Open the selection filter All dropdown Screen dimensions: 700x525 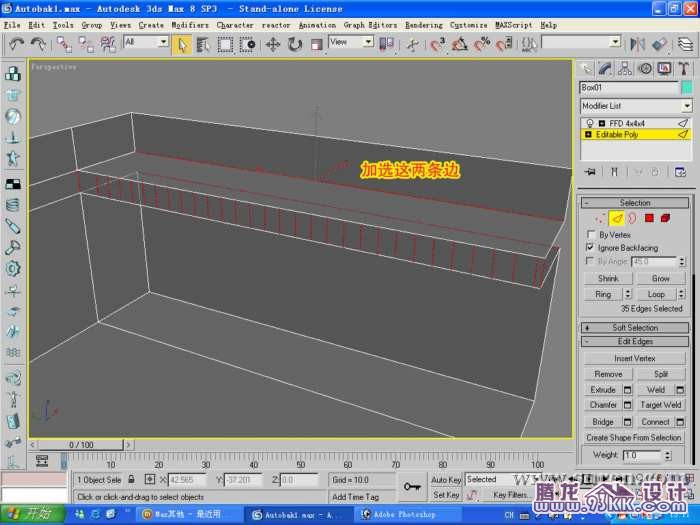(x=146, y=42)
